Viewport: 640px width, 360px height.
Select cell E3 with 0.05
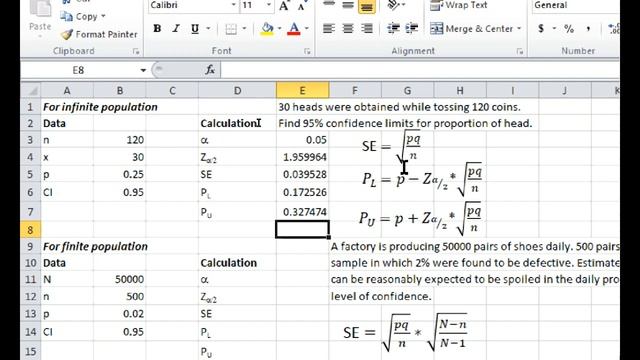(x=302, y=140)
